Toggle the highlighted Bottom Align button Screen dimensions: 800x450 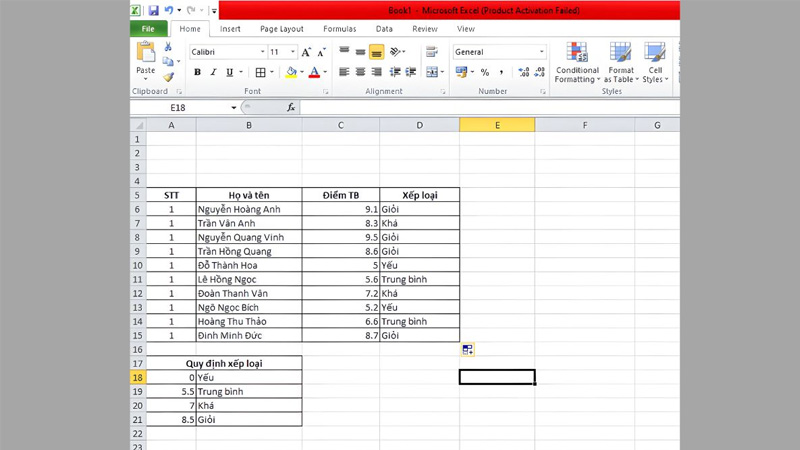pos(377,52)
